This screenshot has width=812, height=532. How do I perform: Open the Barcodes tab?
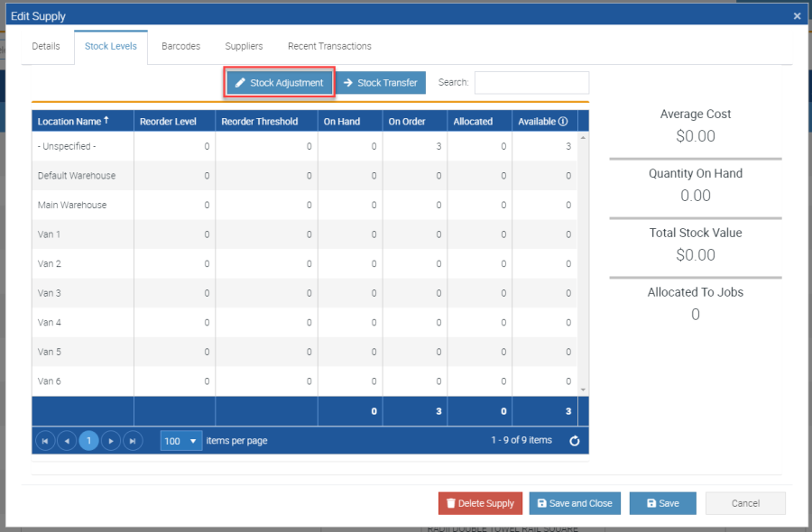180,46
